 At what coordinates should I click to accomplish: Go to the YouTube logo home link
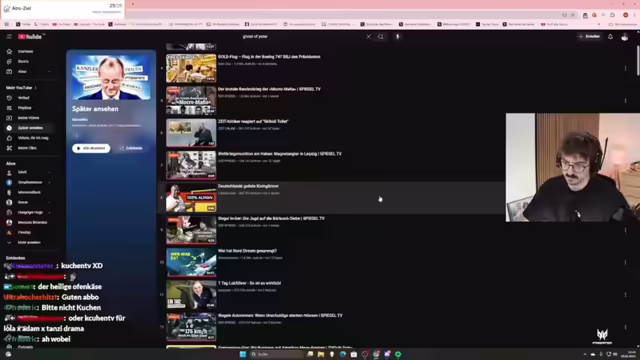click(x=30, y=36)
